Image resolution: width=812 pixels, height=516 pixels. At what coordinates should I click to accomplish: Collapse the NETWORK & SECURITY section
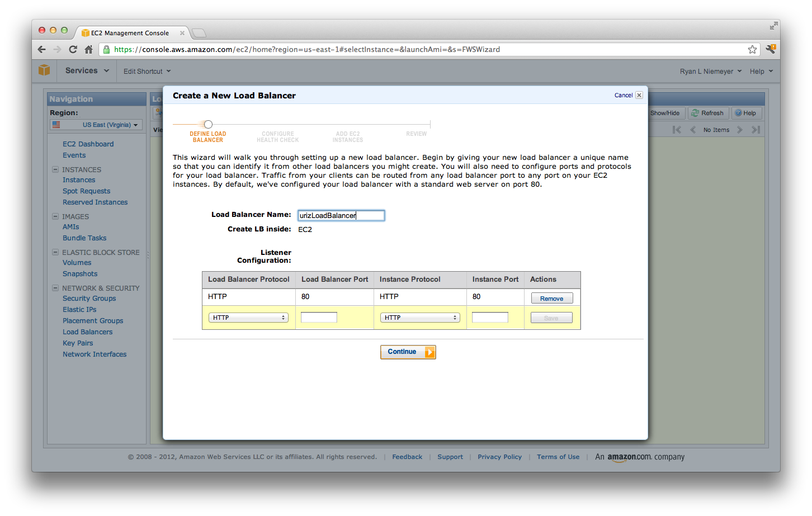coord(55,288)
